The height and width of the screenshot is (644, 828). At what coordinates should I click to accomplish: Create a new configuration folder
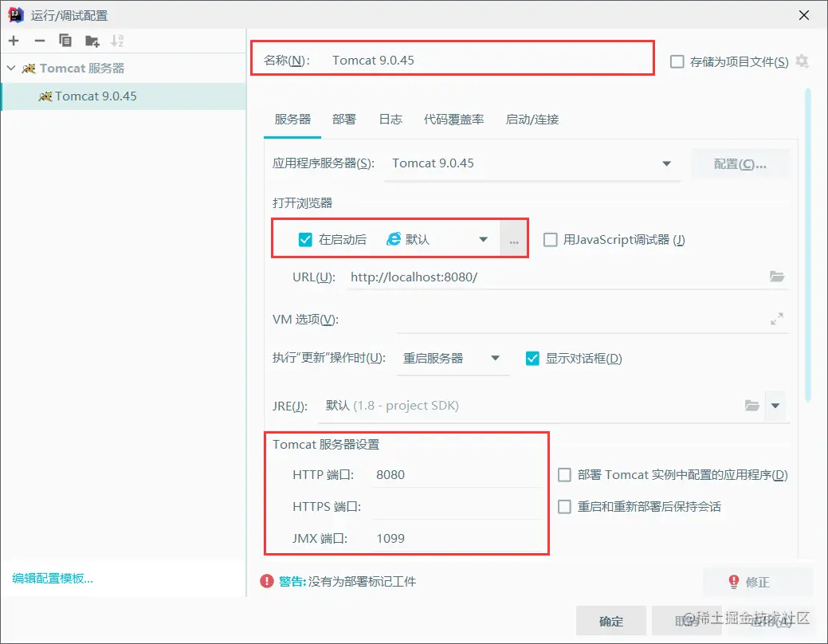coord(92,41)
